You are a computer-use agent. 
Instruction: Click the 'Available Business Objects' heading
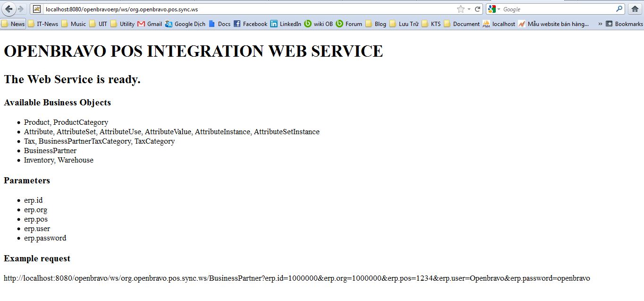pyautogui.click(x=57, y=103)
